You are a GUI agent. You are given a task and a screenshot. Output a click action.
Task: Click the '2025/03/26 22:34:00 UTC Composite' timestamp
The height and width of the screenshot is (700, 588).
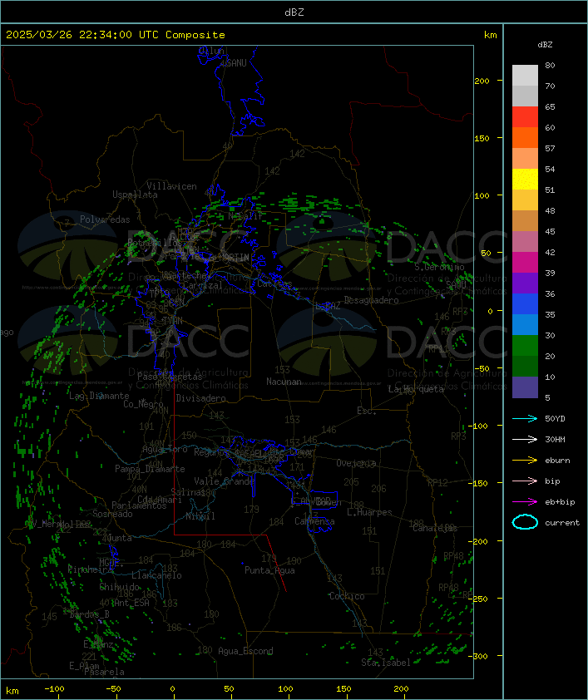pyautogui.click(x=116, y=35)
